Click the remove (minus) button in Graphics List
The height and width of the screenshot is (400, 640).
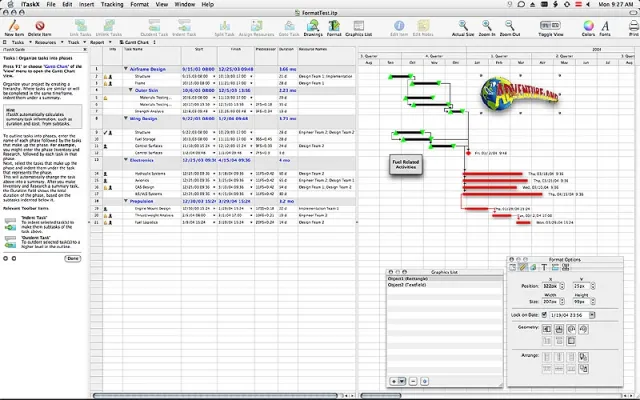411,381
